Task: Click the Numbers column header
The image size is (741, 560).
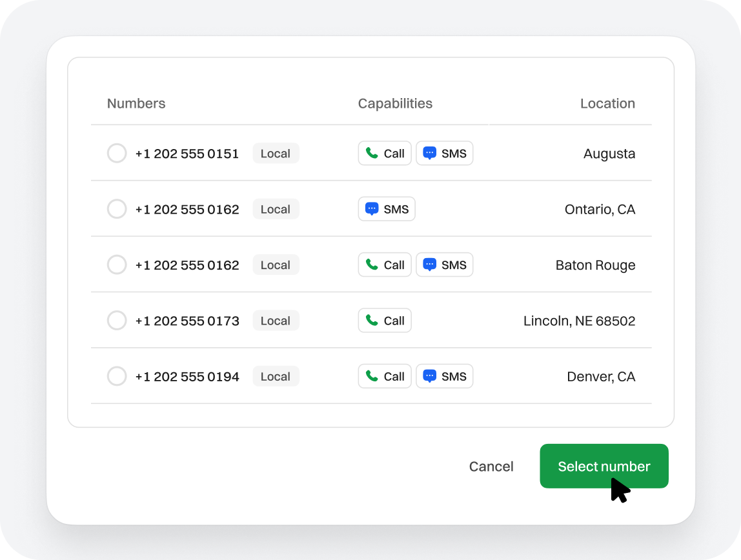Action: coord(136,104)
